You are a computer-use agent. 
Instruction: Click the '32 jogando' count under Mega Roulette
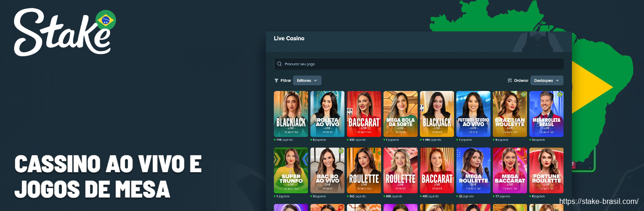click(466, 196)
